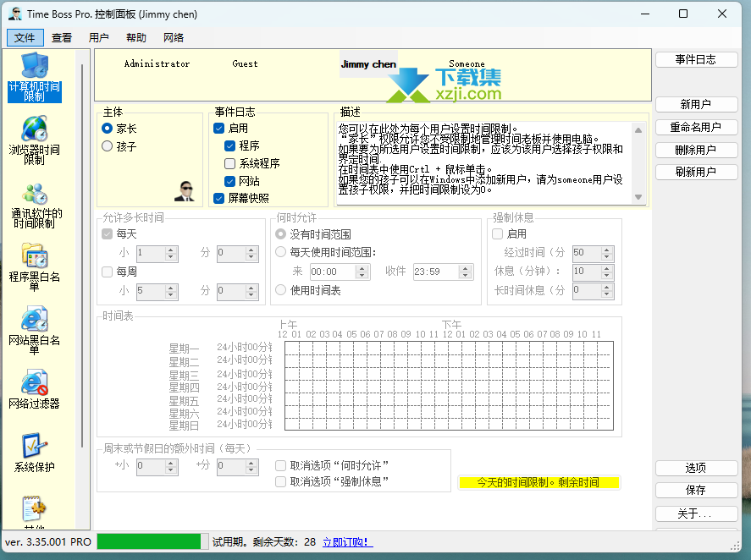Screen dimensions: 751x560
Task: Choose the 孩子 role radio button
Action: pyautogui.click(x=108, y=146)
